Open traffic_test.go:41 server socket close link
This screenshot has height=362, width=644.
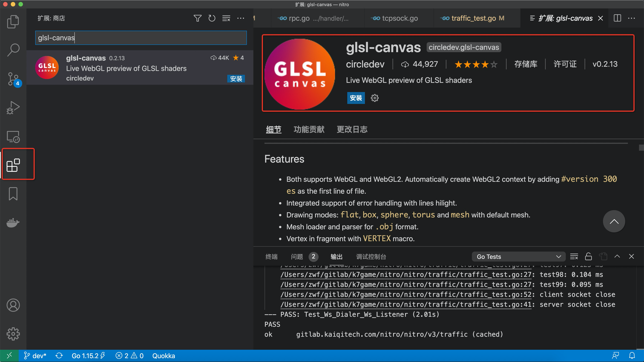tap(406, 304)
